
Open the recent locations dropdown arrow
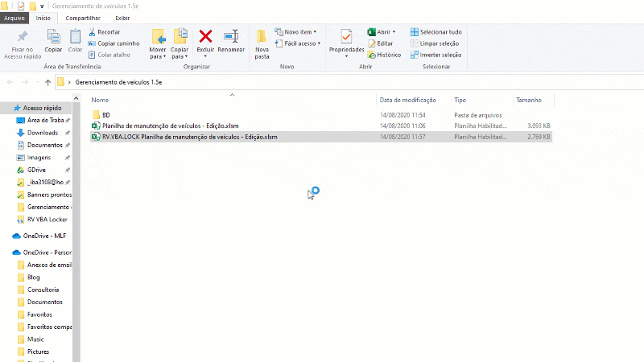[x=37, y=83]
